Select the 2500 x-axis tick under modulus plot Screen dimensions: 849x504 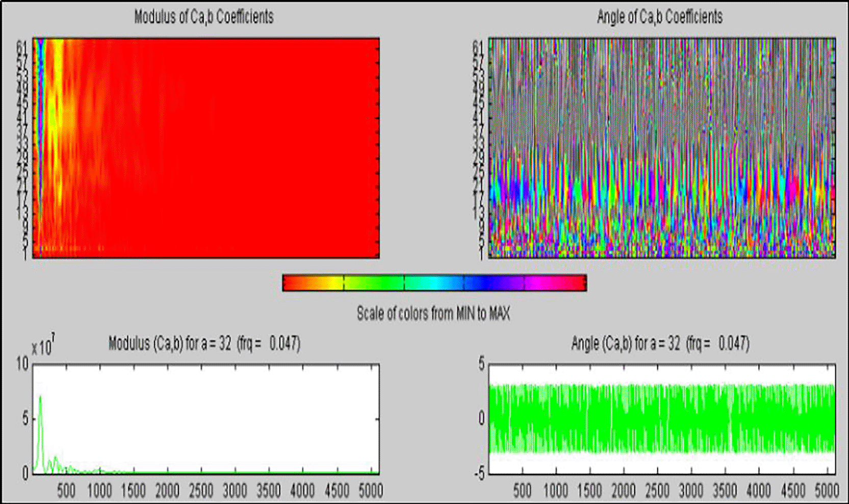tap(201, 491)
